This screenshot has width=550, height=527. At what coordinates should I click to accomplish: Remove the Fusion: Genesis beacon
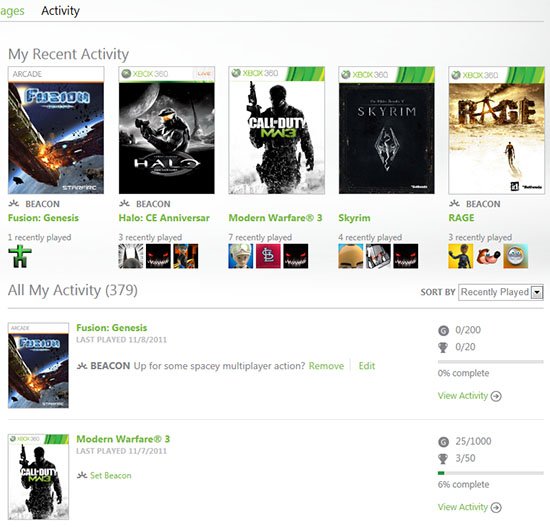pos(326,366)
